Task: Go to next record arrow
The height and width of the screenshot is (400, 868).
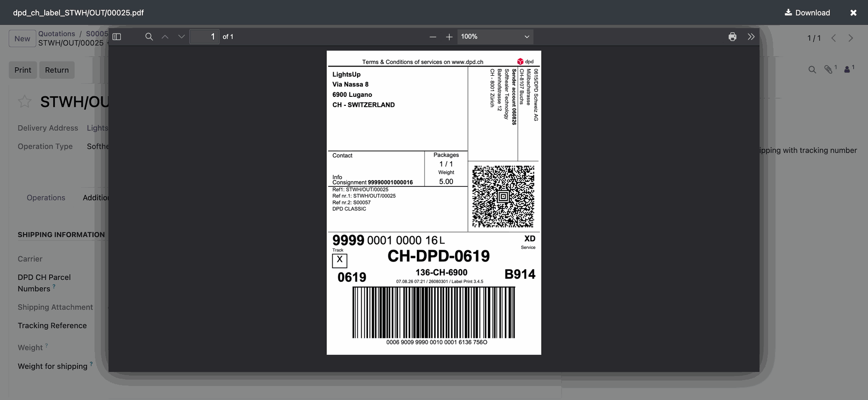Action: point(850,38)
